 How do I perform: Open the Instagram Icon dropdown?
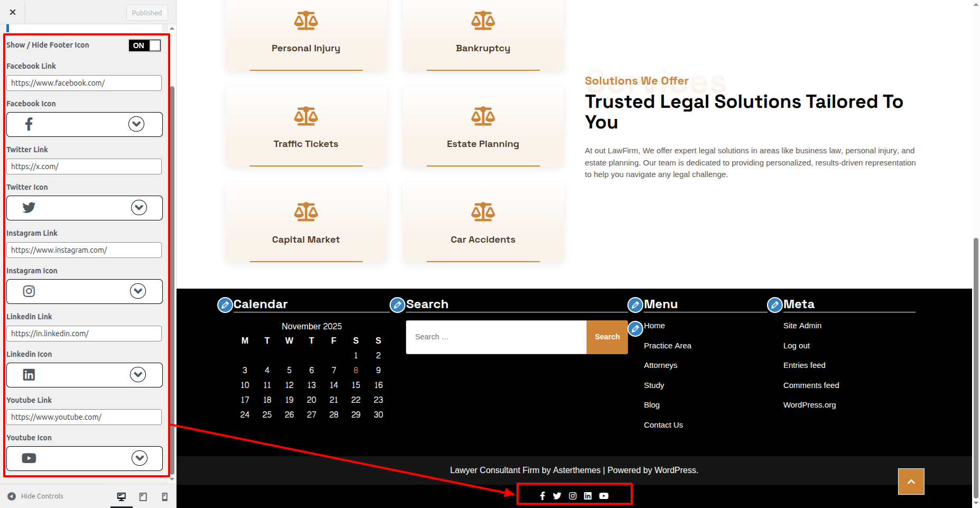(x=138, y=291)
